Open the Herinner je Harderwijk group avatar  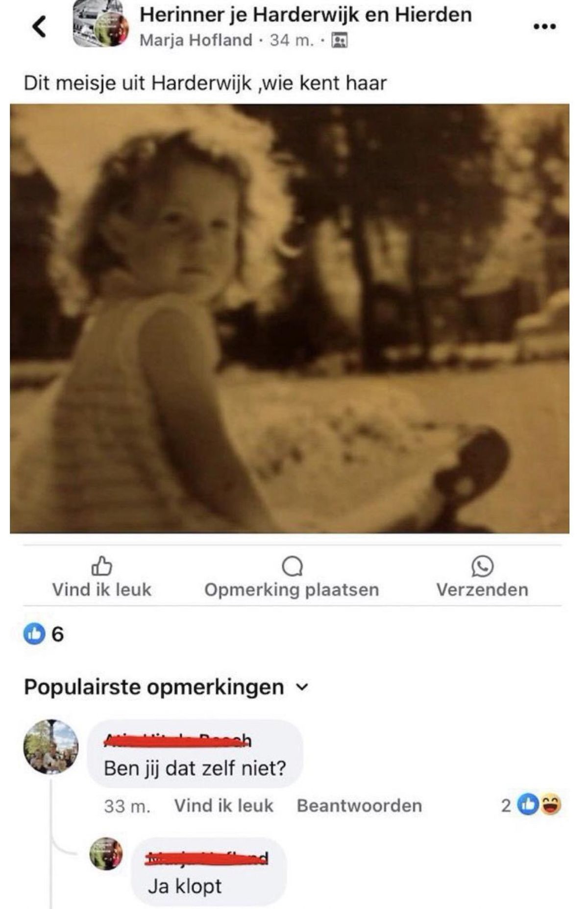pos(100,25)
